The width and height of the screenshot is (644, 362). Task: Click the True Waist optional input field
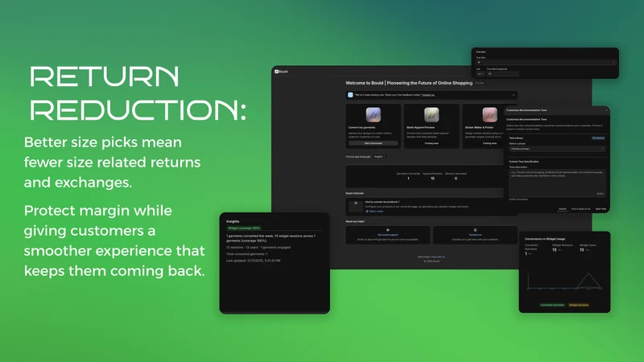[502, 74]
